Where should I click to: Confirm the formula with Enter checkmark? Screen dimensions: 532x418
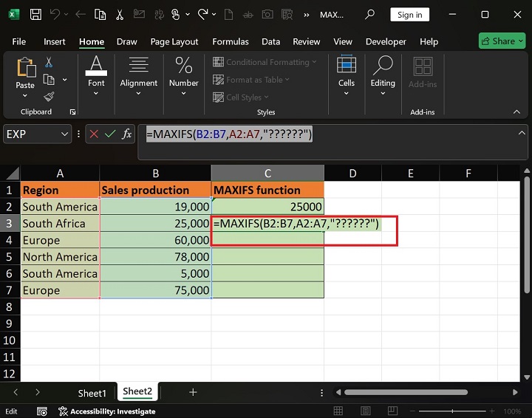click(110, 134)
